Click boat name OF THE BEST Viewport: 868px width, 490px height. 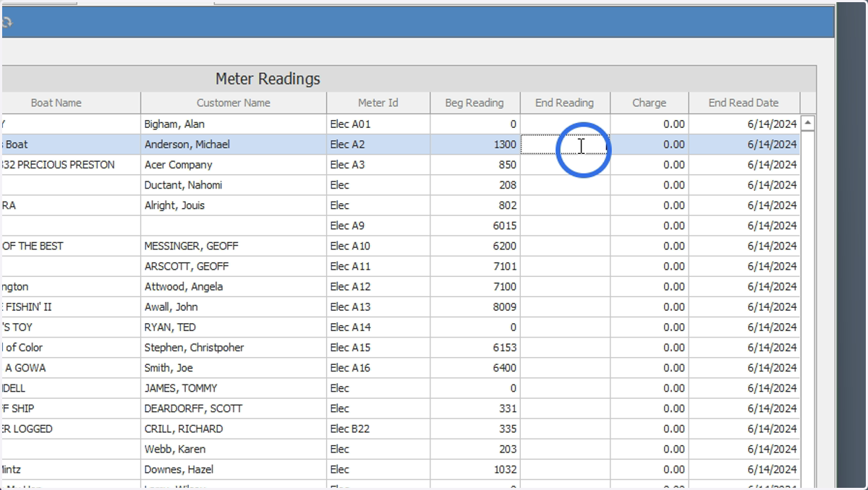pos(33,246)
